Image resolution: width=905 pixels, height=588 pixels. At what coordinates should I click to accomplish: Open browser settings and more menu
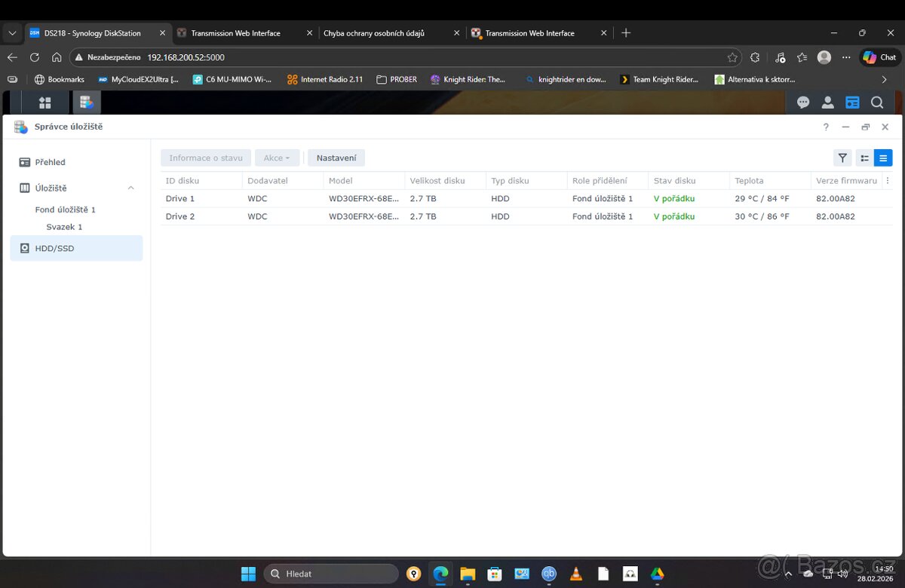(x=846, y=57)
